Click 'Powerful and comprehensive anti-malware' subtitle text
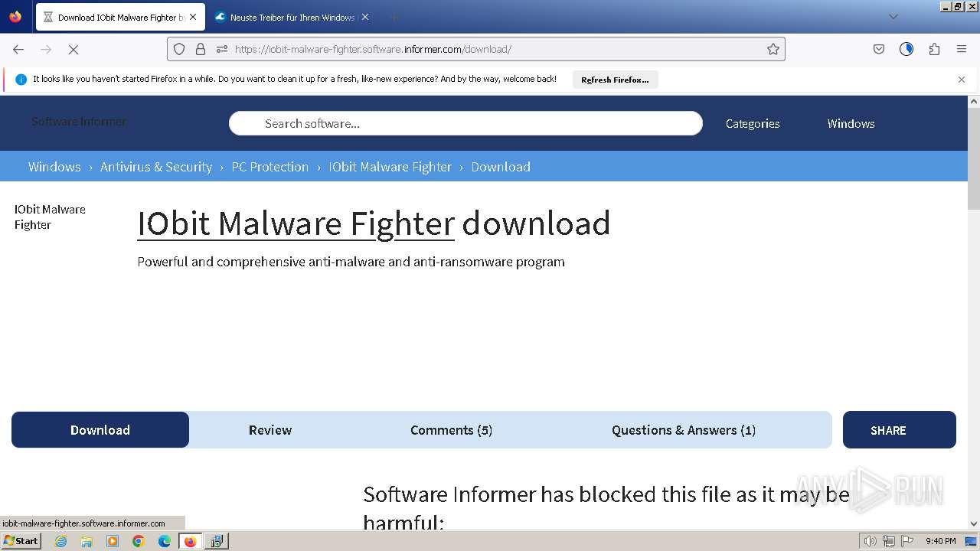Screen dimensions: 980x551 (351, 262)
